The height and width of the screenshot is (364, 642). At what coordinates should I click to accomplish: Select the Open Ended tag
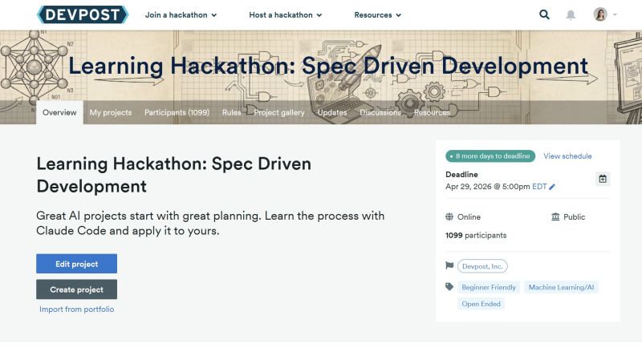(481, 304)
